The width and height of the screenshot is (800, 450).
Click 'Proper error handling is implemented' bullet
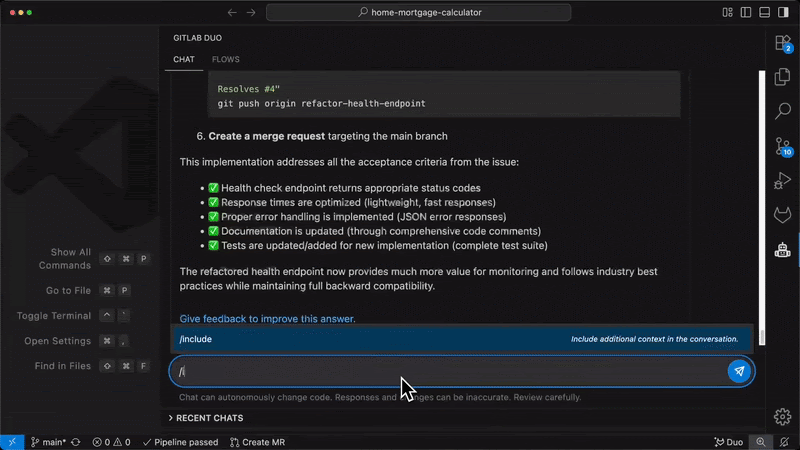[x=363, y=217]
